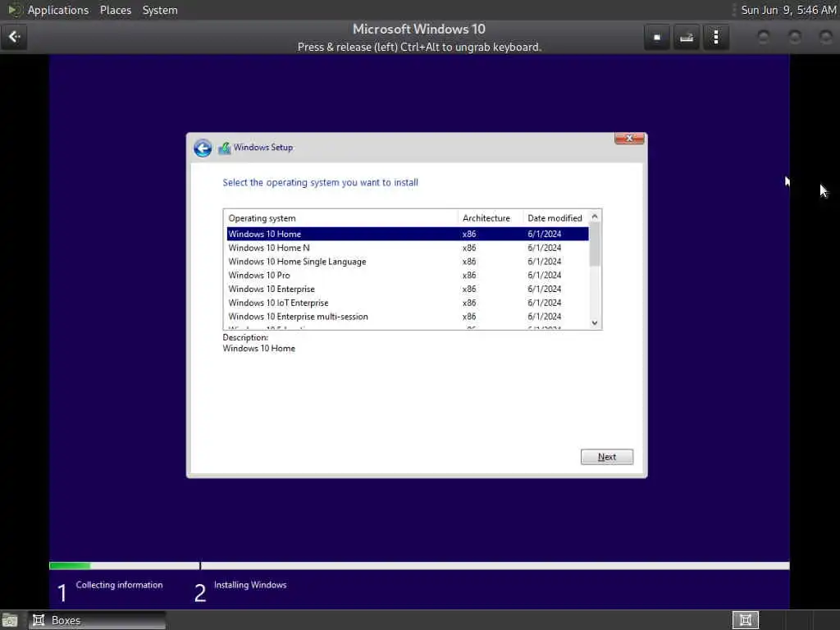Click the scroll down arrow of the OS list
Screen dimensions: 840x630
[595, 322]
